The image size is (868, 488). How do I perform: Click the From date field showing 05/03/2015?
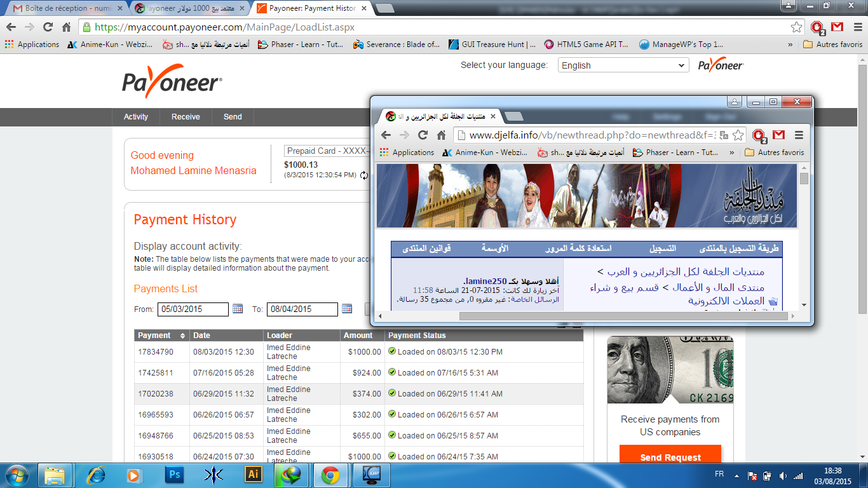point(193,309)
